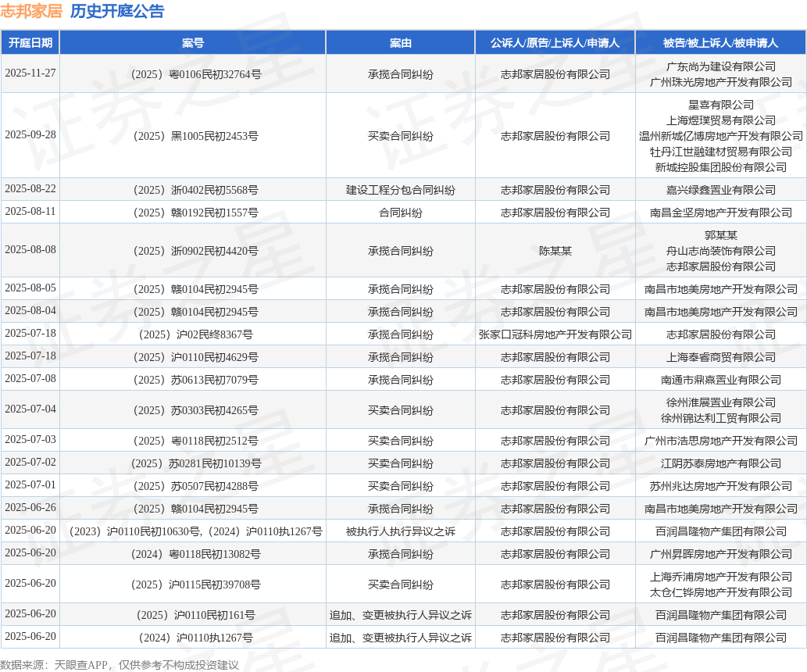Click date cell 2025-08-04

point(30,311)
